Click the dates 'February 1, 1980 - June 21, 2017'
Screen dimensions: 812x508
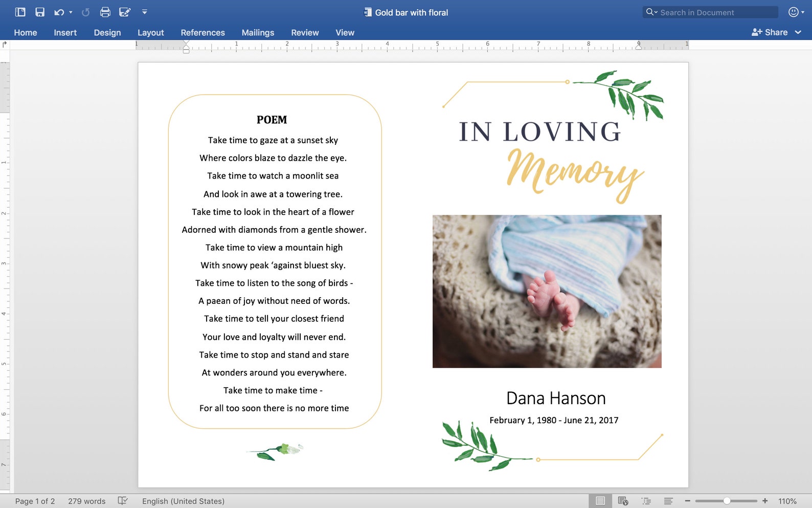click(x=554, y=420)
